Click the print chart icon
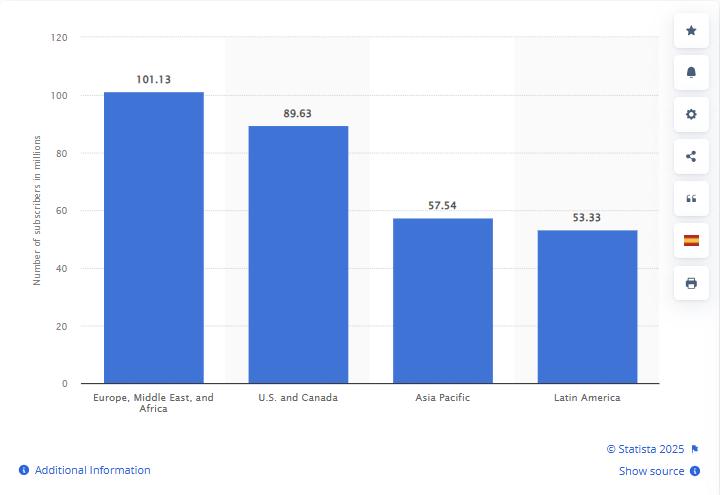This screenshot has width=720, height=495. click(x=691, y=283)
